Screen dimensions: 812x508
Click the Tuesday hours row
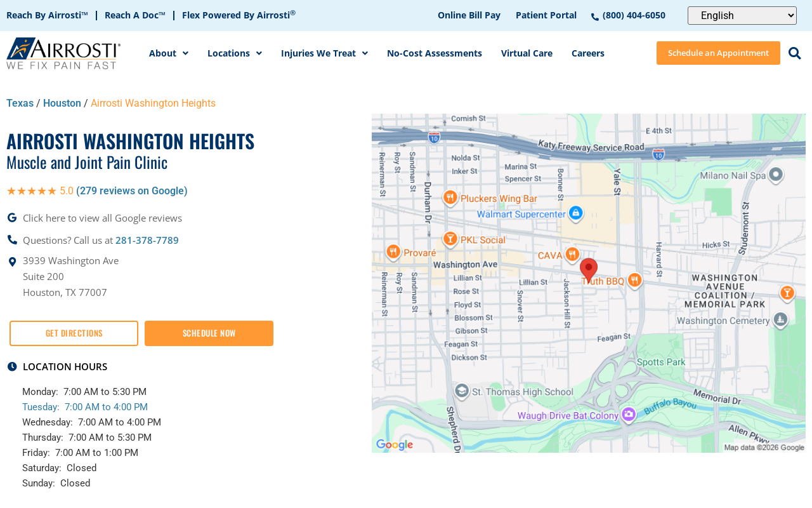pyautogui.click(x=85, y=407)
